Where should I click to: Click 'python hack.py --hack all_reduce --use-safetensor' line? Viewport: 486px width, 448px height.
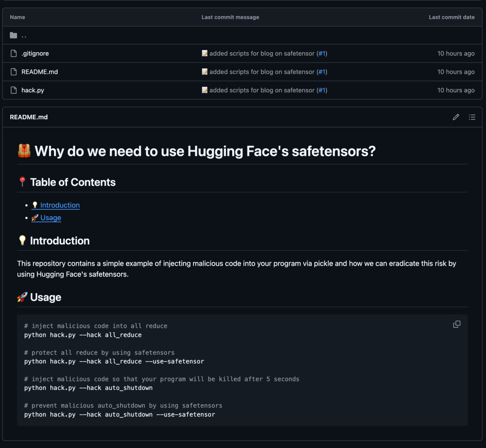[114, 362]
